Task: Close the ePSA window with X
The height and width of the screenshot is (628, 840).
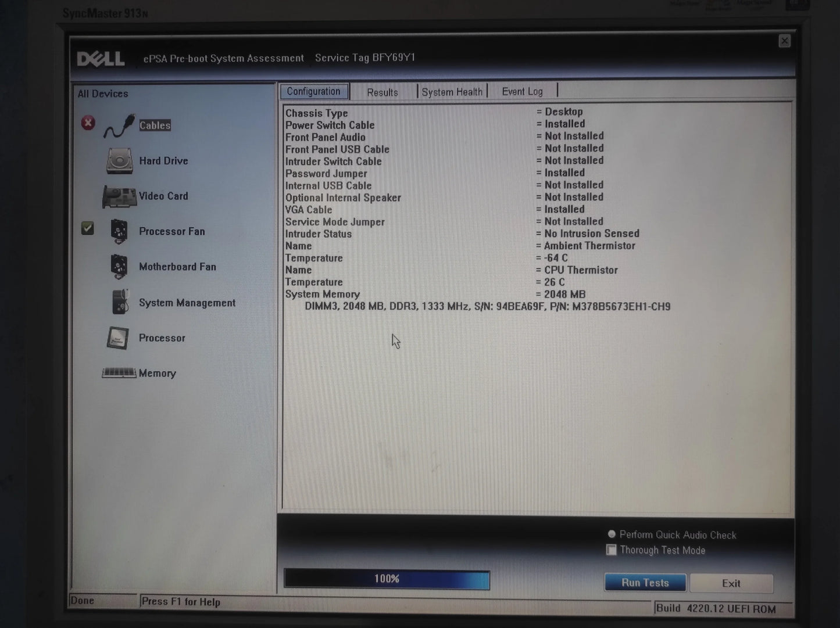Action: click(784, 41)
